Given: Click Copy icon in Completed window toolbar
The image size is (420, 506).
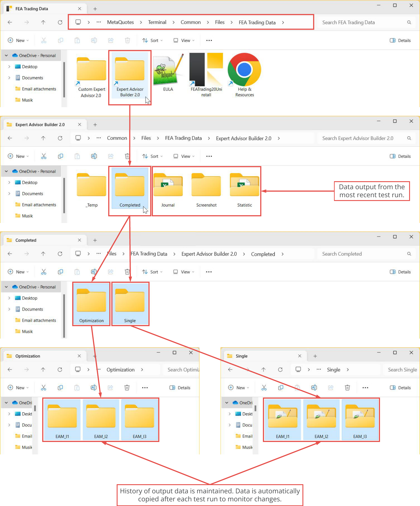Looking at the screenshot, I should 60,272.
